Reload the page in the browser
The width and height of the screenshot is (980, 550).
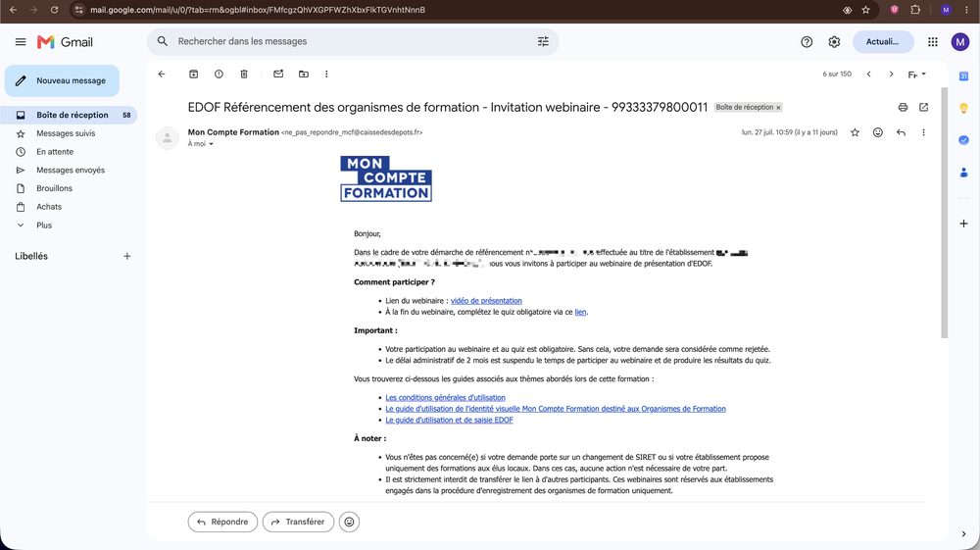54,10
